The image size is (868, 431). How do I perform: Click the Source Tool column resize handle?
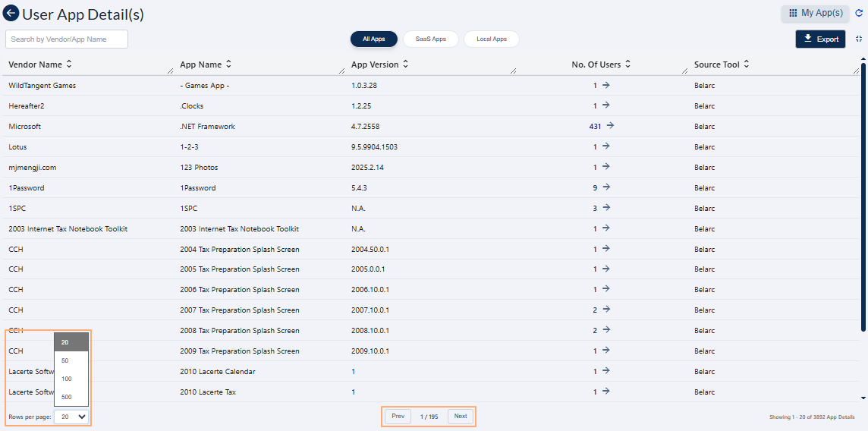857,71
